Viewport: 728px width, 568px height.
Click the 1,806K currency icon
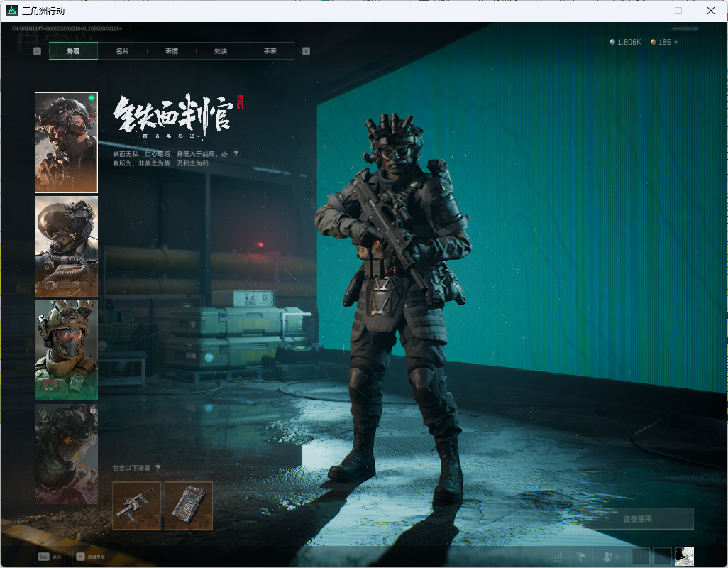pos(612,42)
